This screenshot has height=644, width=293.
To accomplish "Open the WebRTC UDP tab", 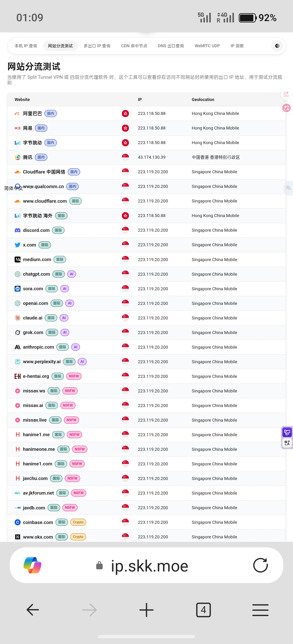I will [x=207, y=46].
